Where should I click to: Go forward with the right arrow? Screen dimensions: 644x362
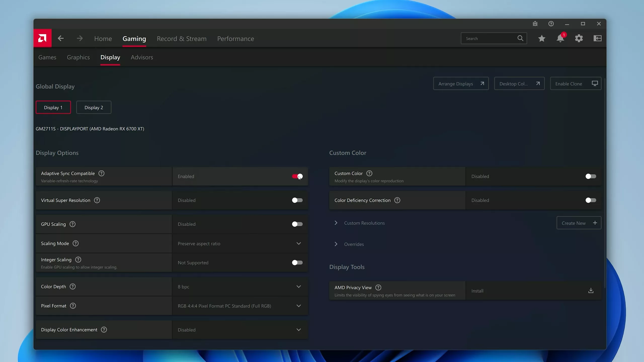click(x=79, y=38)
